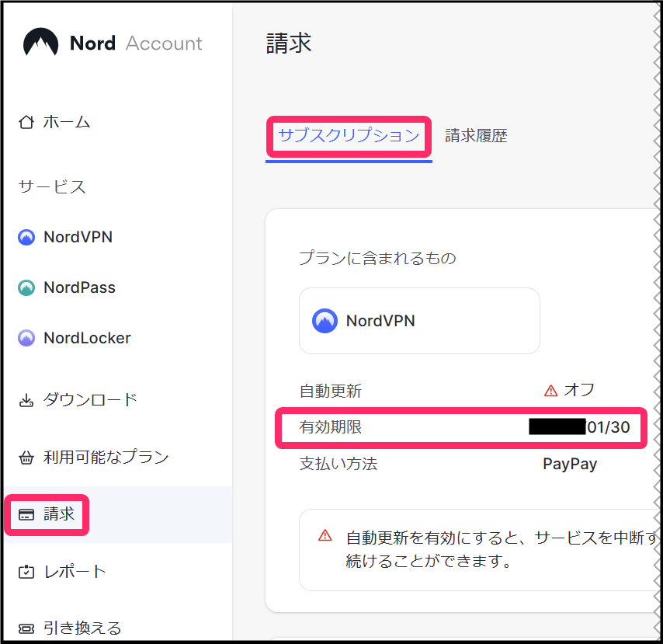The image size is (663, 644).
Task: Click the NordPass green icon
Action: pos(26,287)
